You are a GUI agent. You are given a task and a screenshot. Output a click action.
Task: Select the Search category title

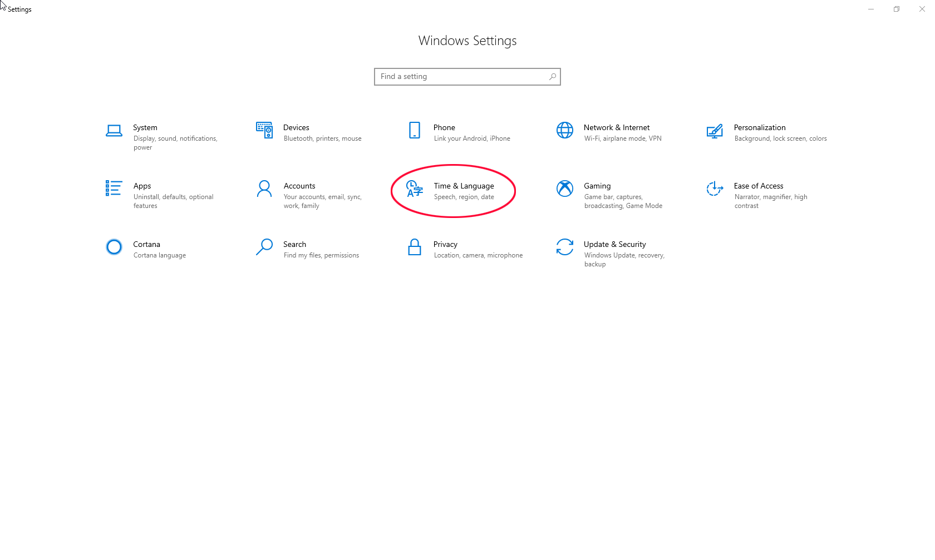click(294, 244)
